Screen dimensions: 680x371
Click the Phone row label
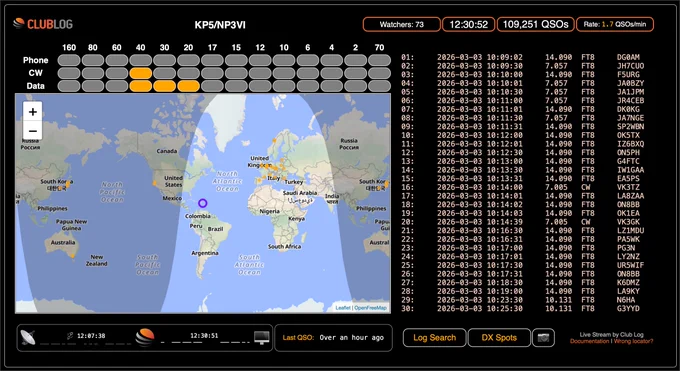(x=36, y=60)
